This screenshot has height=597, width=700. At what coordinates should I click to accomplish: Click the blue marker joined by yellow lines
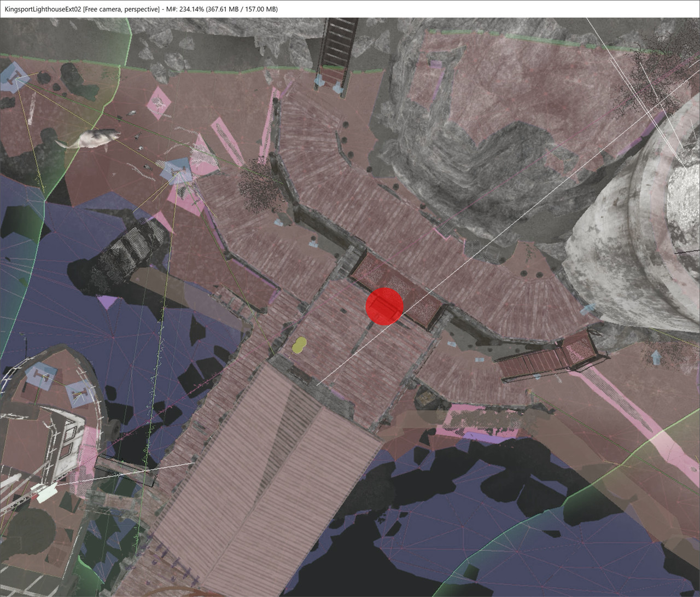pos(176,171)
